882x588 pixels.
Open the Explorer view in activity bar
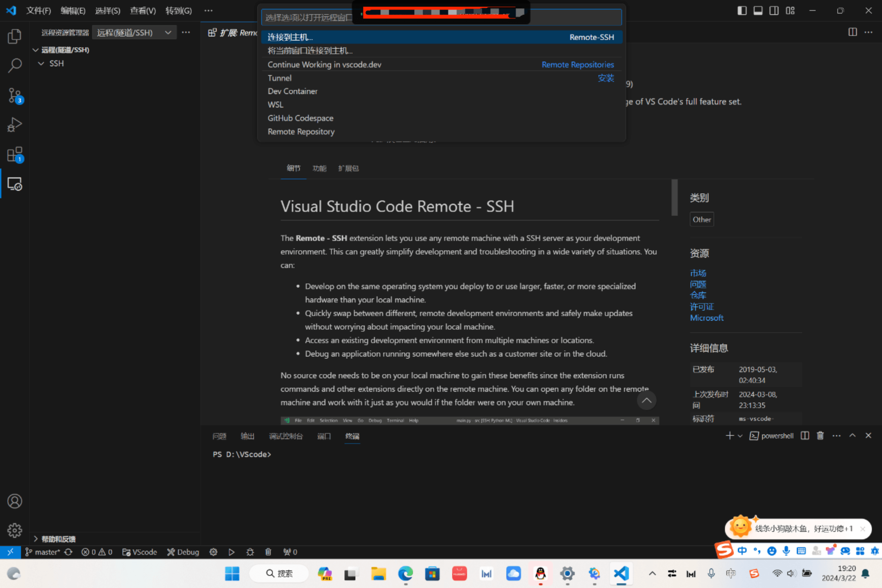tap(15, 36)
